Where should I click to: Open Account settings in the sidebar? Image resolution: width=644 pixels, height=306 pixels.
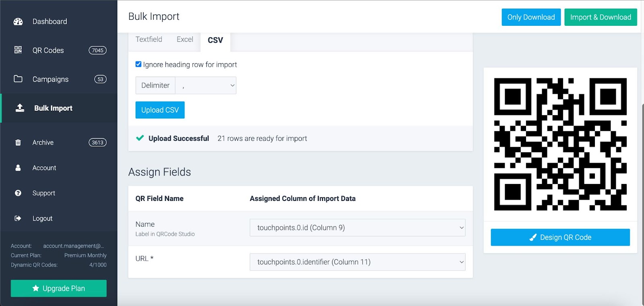[44, 168]
